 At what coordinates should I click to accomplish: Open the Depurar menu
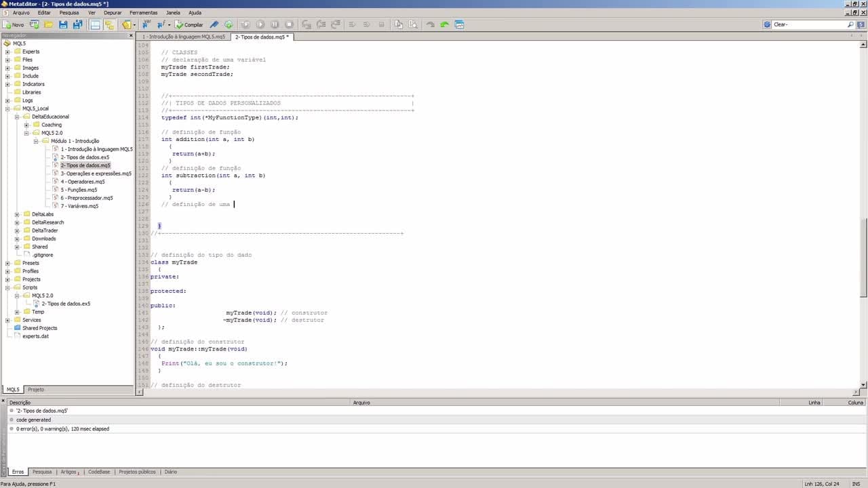[113, 12]
